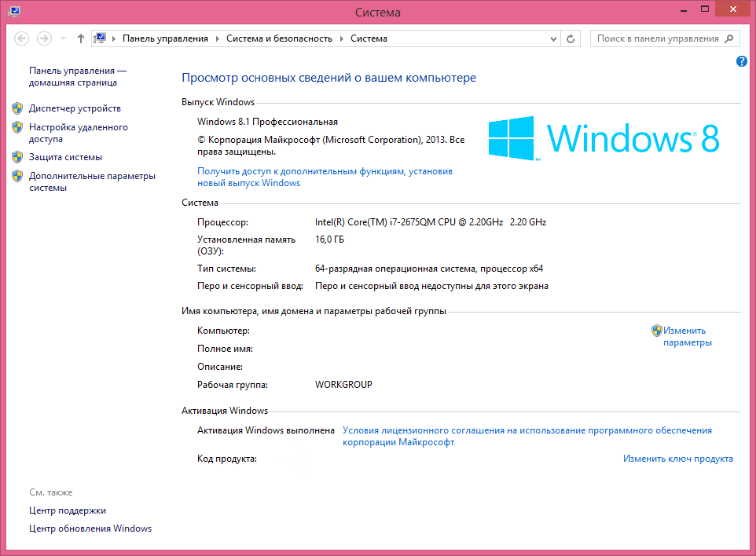Click the shield icon beside Настройка удаленного доступа
This screenshot has width=756, height=556.
click(17, 127)
